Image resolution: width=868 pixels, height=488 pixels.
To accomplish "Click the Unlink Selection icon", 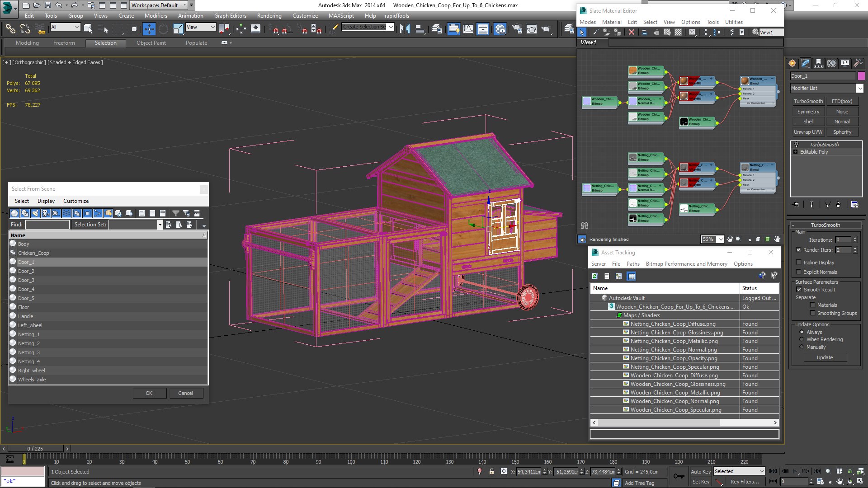I will [25, 29].
